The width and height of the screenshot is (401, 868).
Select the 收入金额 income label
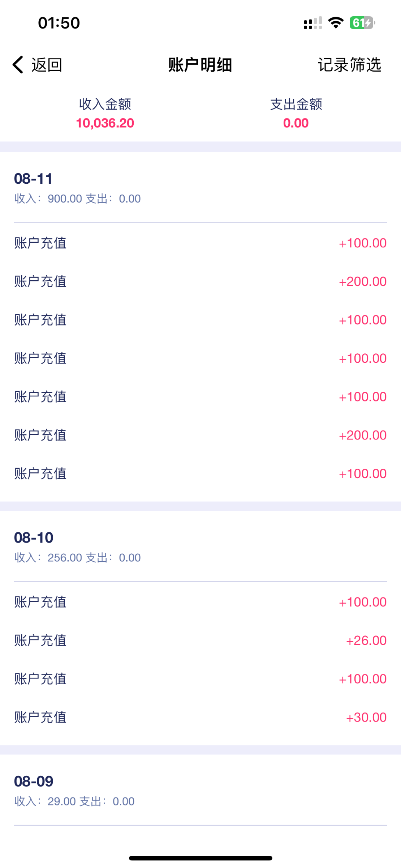click(x=105, y=104)
